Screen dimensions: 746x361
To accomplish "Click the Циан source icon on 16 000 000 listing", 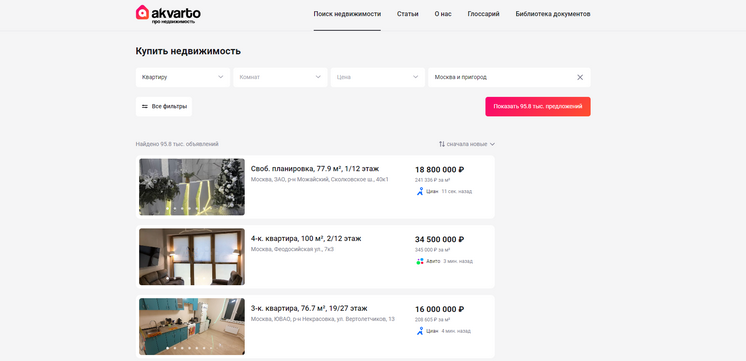I will pyautogui.click(x=420, y=331).
